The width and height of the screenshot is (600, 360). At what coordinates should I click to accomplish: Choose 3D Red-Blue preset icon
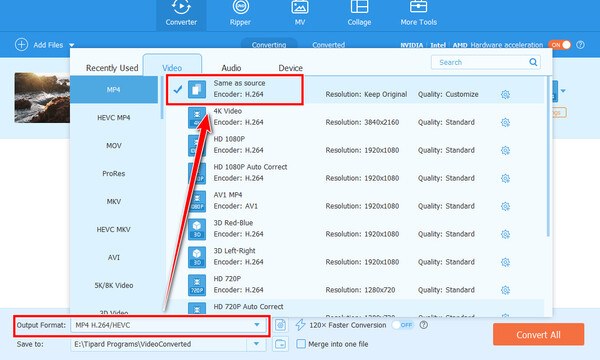click(x=197, y=229)
